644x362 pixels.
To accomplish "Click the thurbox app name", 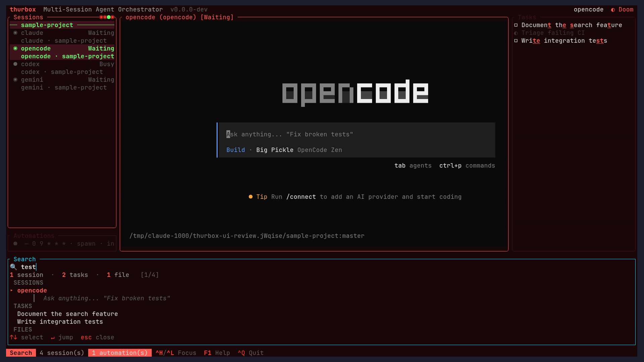I will tap(22, 10).
